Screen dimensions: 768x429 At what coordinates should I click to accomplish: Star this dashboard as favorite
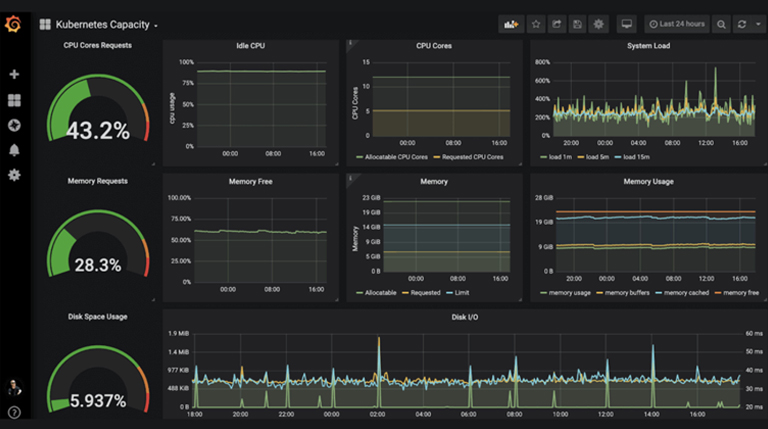[536, 24]
